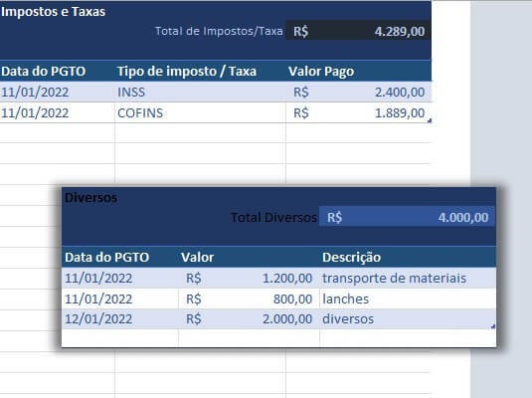Click the 'Total Diversos' label
The height and width of the screenshot is (398, 532).
click(273, 217)
